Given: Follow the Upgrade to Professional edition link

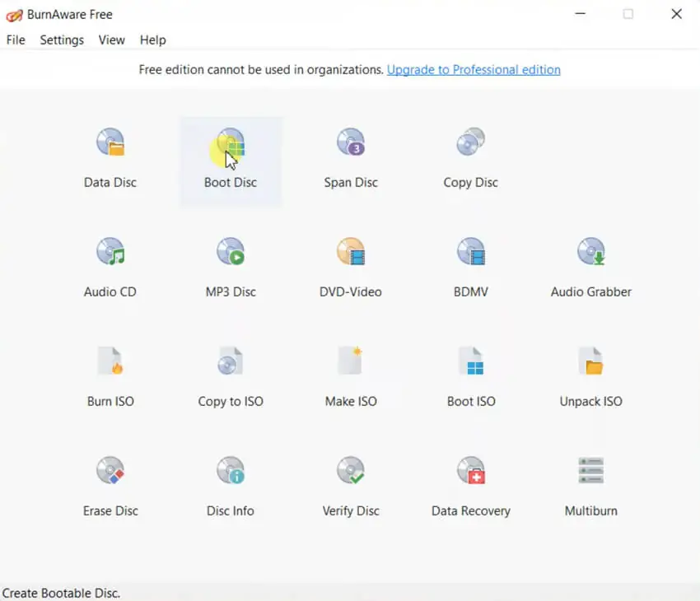Looking at the screenshot, I should tap(474, 70).
